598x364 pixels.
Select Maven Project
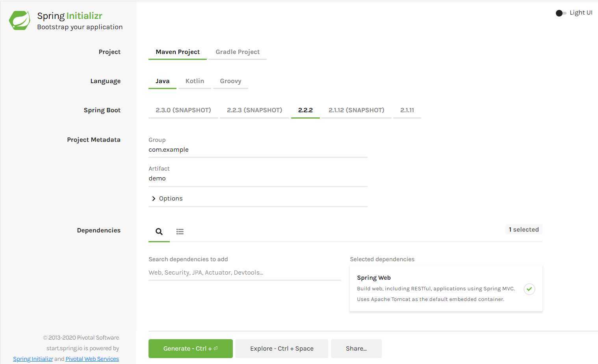tap(178, 52)
